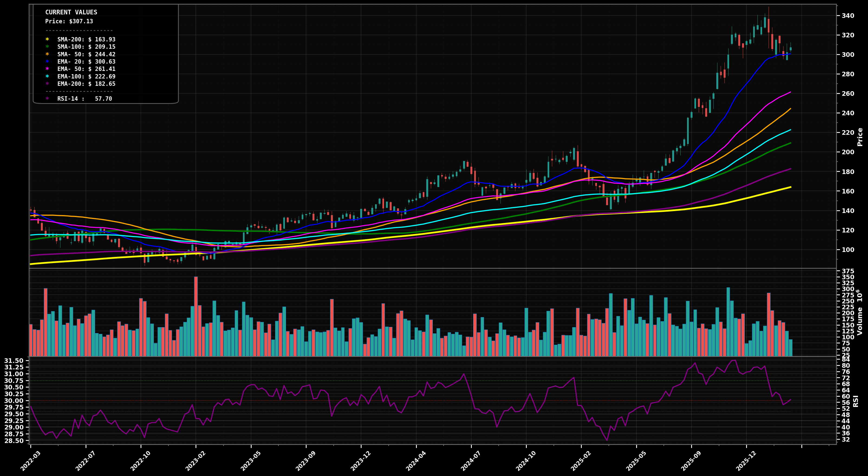Screen dimensions: 868x476
Task: Select the orange SMA-50 star marker
Action: click(x=47, y=54)
